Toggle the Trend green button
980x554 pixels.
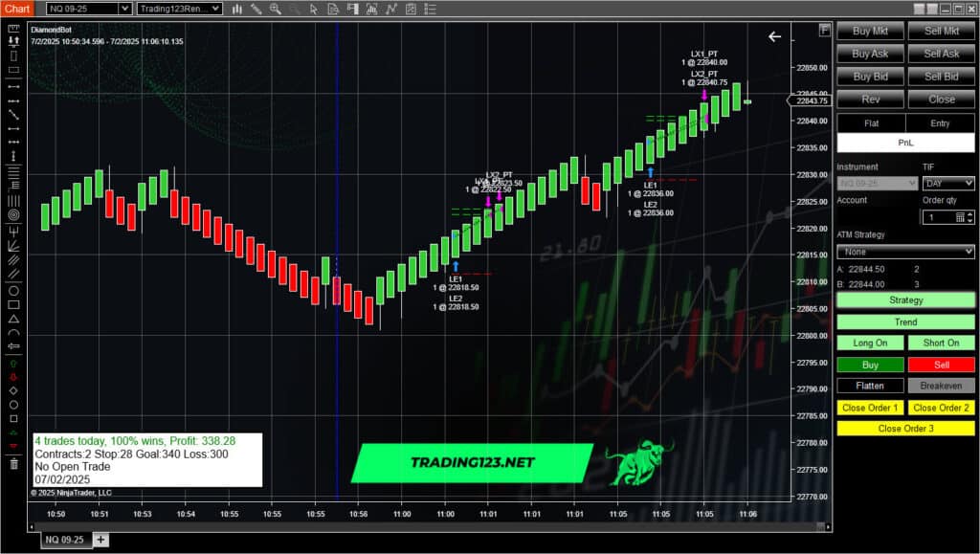point(905,322)
